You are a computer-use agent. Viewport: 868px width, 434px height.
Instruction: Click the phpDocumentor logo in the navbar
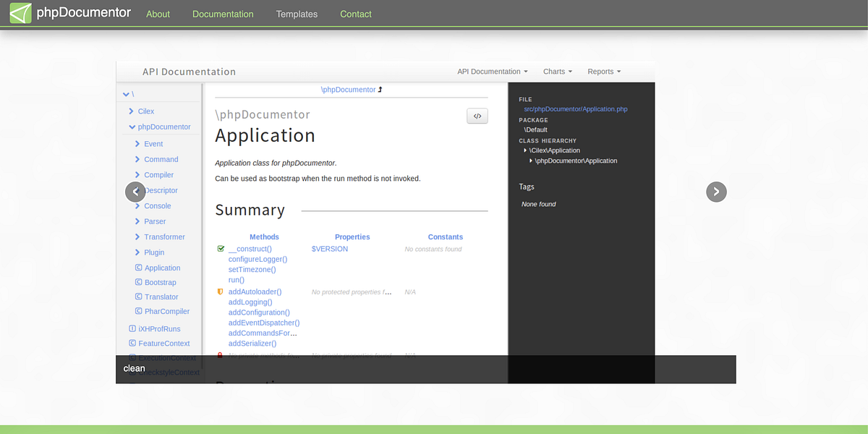click(69, 12)
